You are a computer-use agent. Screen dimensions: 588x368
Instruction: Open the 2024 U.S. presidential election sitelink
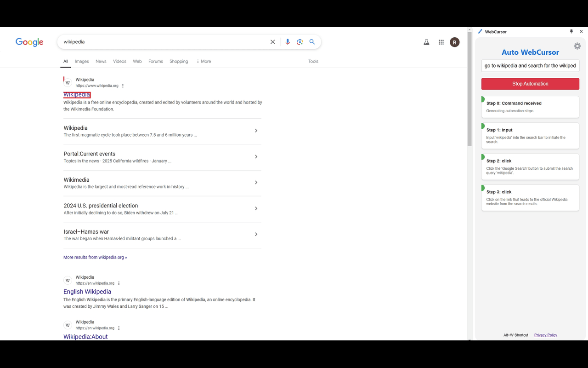tap(101, 206)
